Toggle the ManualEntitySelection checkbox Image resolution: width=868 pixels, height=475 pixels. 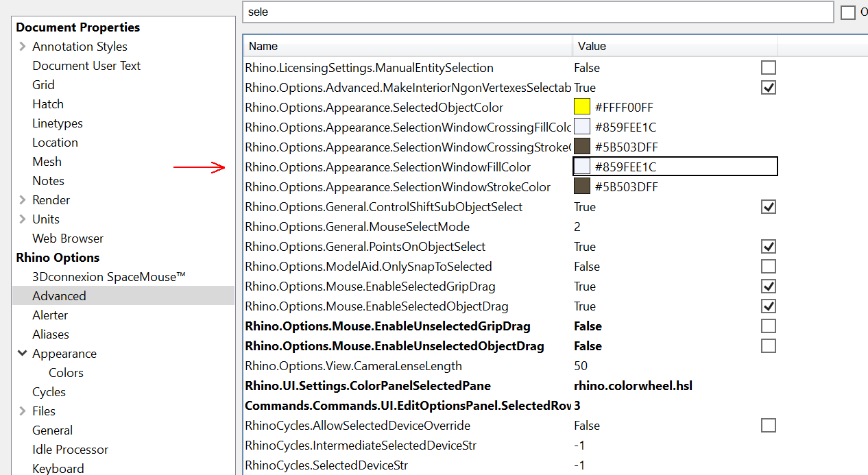coord(769,68)
